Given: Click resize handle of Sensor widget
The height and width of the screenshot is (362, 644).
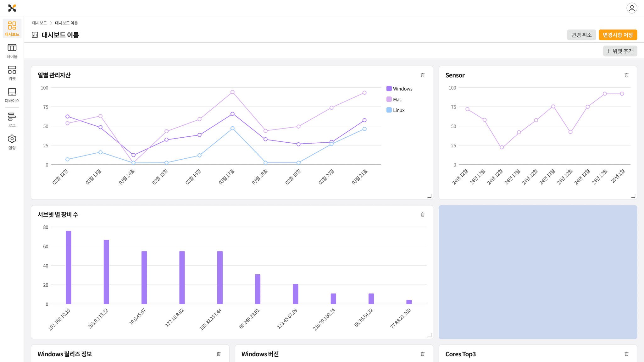Looking at the screenshot, I should tap(633, 196).
